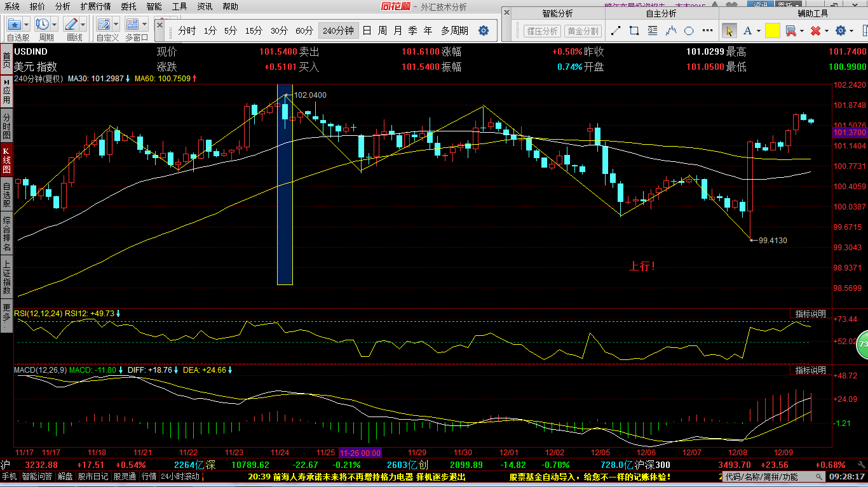Image resolution: width=868 pixels, height=487 pixels.
Task: Open the 多窗口 multi-window icon
Action: [x=132, y=25]
